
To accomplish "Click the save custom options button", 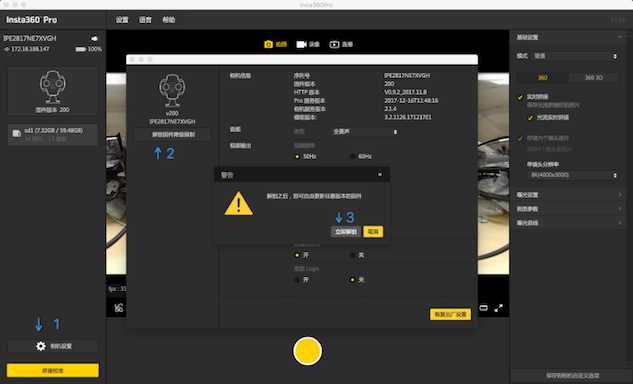I will tap(572, 376).
